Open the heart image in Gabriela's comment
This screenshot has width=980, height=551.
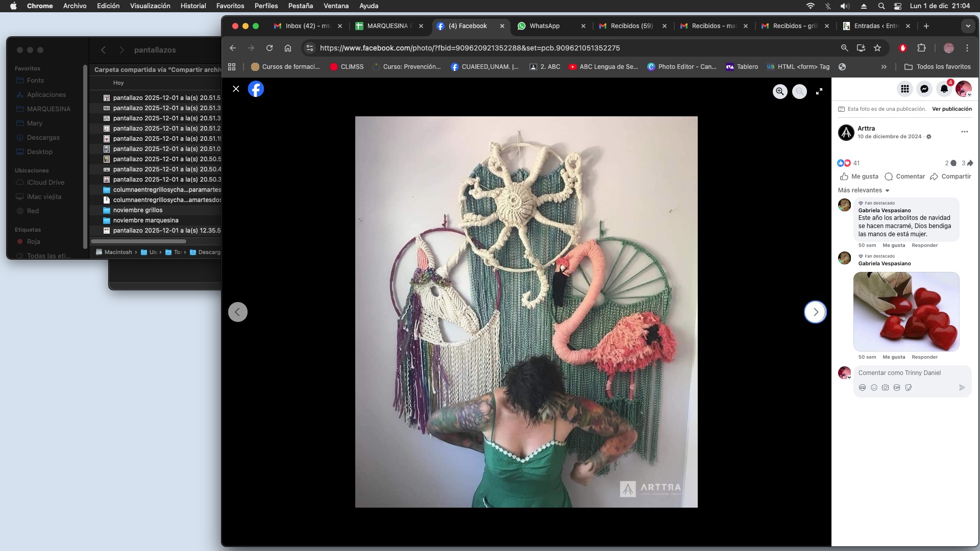(906, 312)
